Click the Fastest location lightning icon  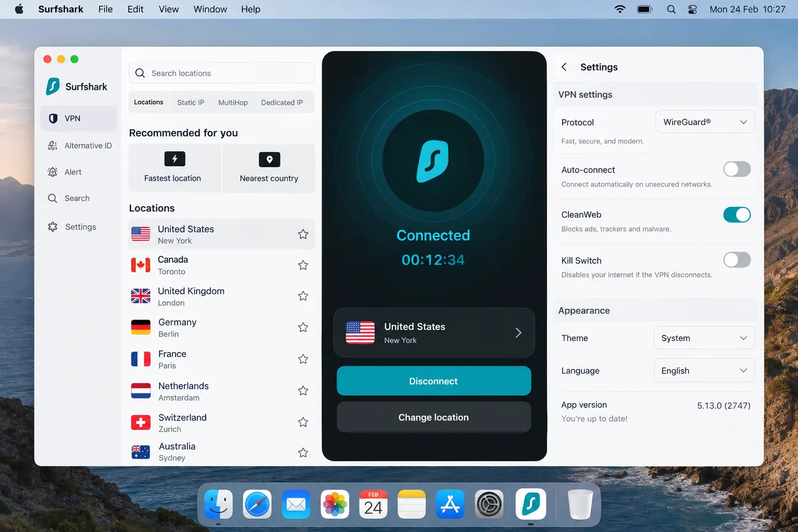(175, 159)
